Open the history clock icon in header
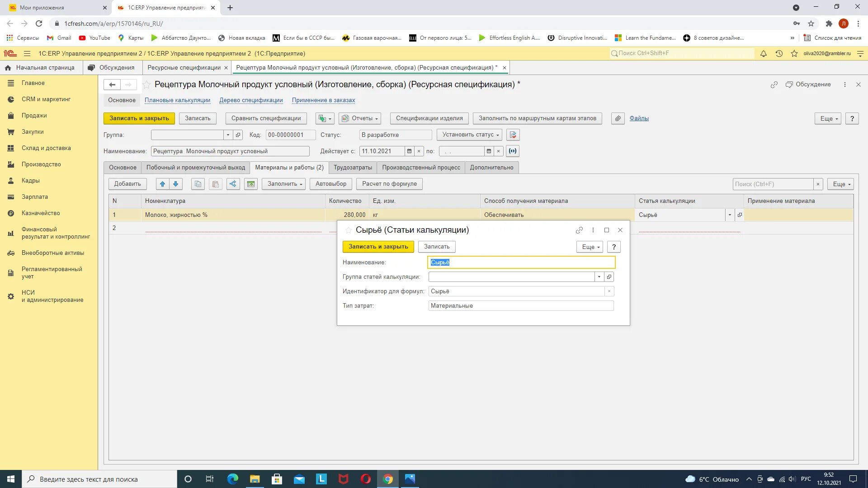868x488 pixels. click(779, 54)
